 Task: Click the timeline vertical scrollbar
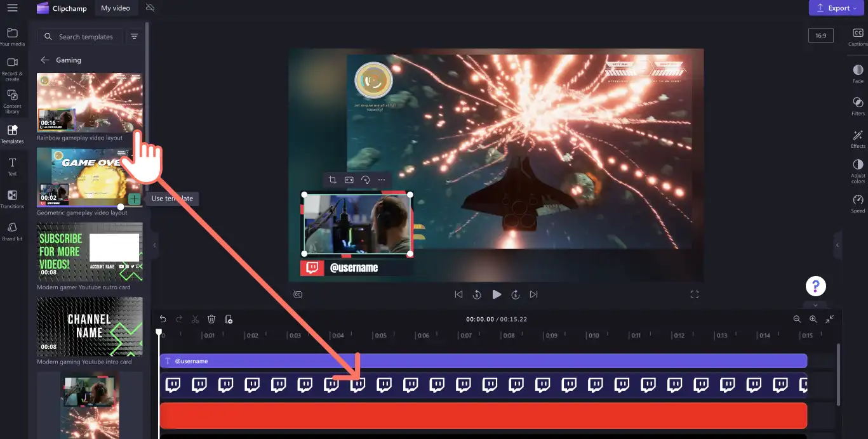pyautogui.click(x=839, y=374)
